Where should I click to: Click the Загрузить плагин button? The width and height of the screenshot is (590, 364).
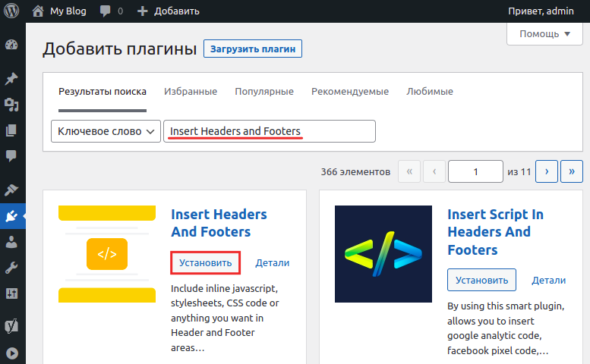coord(253,49)
